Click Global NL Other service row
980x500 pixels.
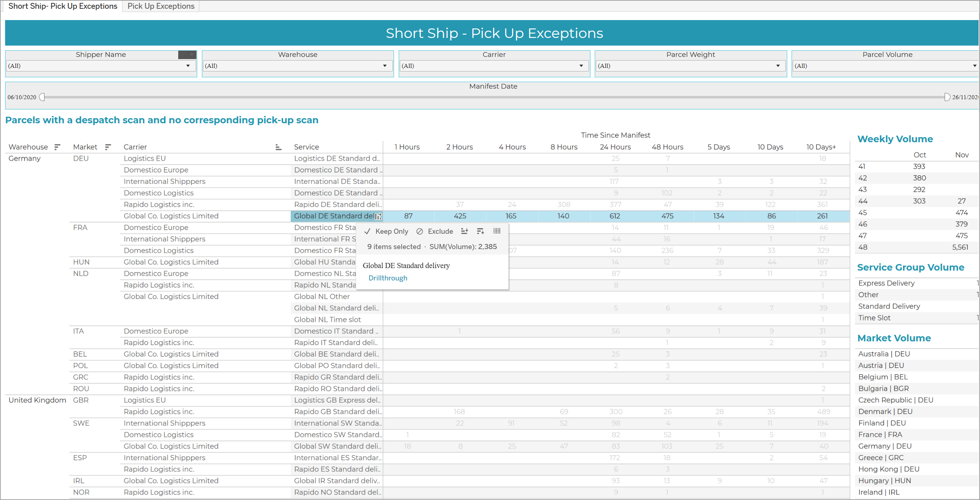coord(321,296)
